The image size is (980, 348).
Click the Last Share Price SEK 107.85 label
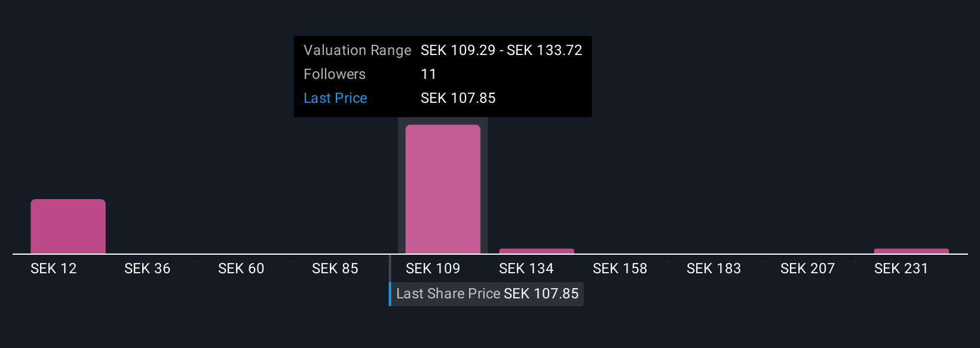point(487,294)
